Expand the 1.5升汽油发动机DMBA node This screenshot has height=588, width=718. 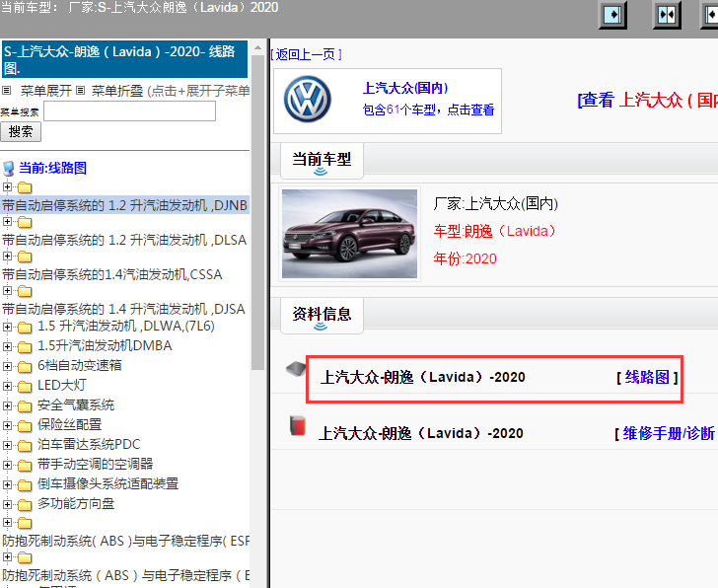7,346
